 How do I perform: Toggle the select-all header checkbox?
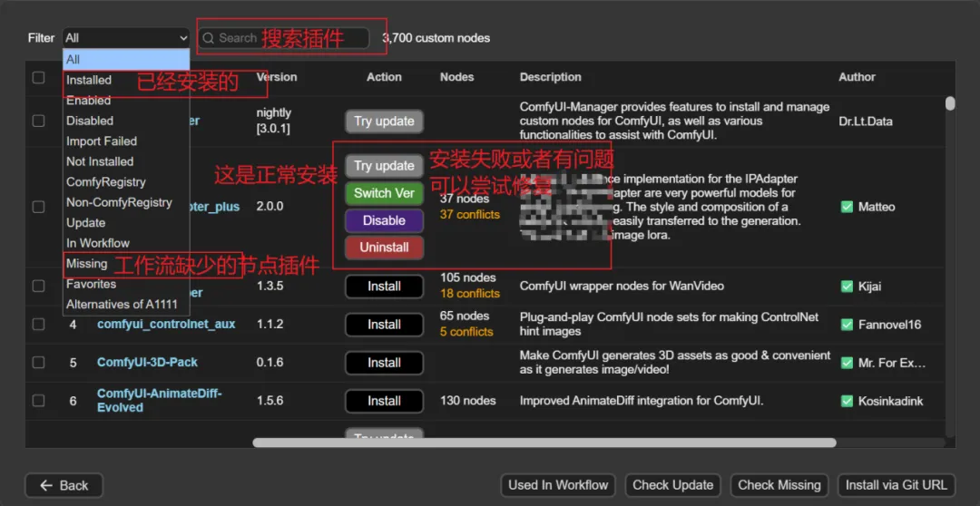click(x=39, y=77)
